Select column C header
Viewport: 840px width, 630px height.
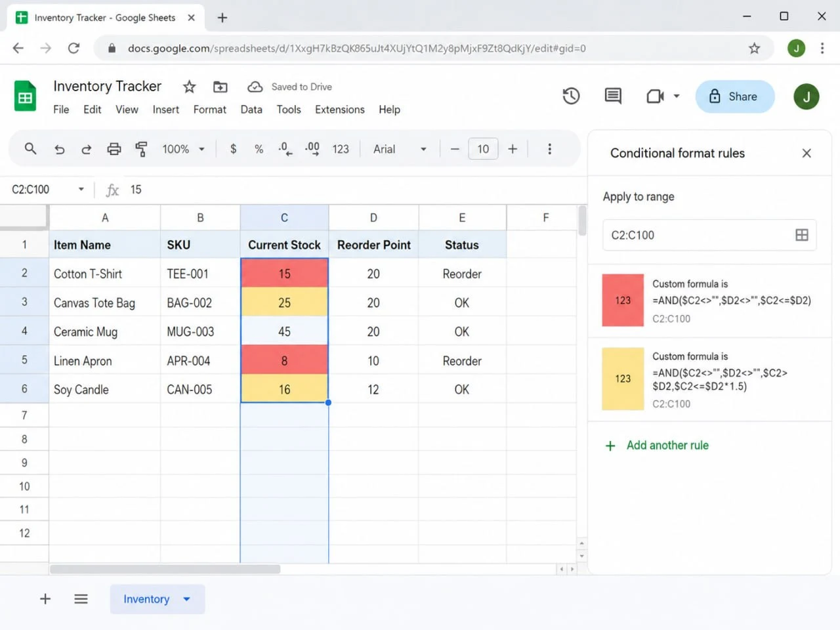[x=284, y=217]
